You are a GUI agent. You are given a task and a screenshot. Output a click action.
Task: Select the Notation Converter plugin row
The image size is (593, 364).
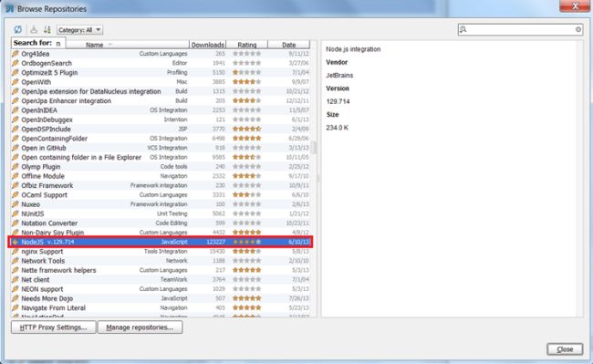click(x=161, y=223)
